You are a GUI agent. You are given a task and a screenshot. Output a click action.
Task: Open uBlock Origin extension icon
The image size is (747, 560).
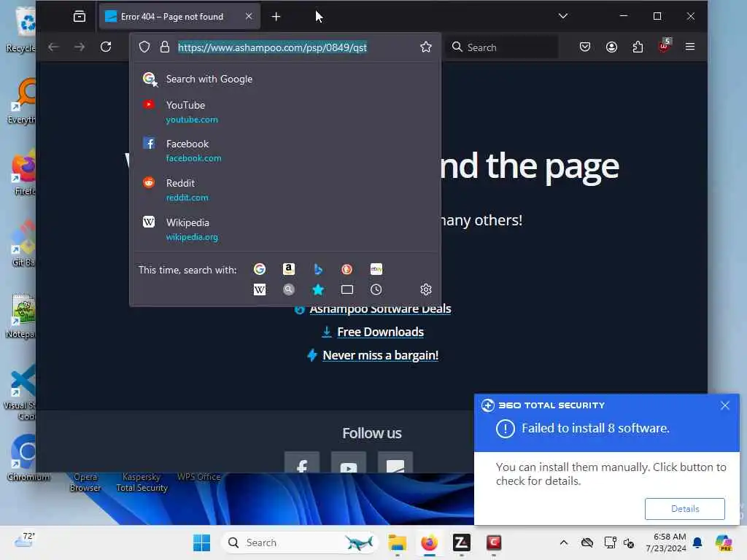point(664,46)
